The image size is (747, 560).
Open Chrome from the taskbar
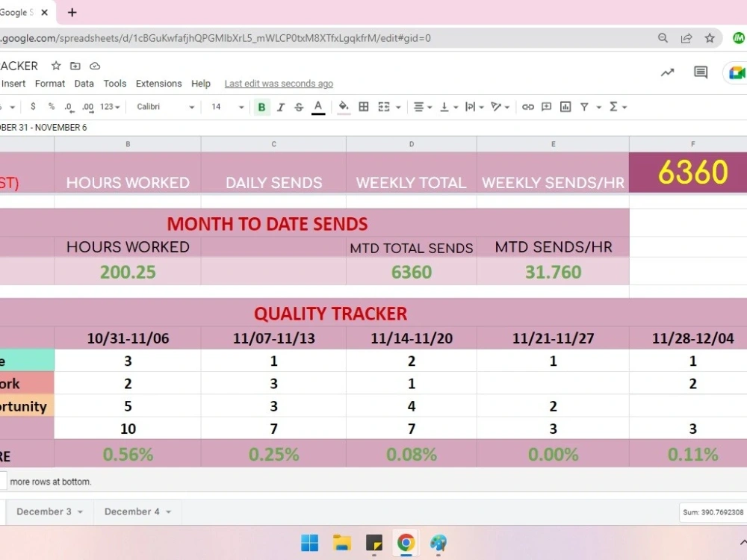pos(406,544)
